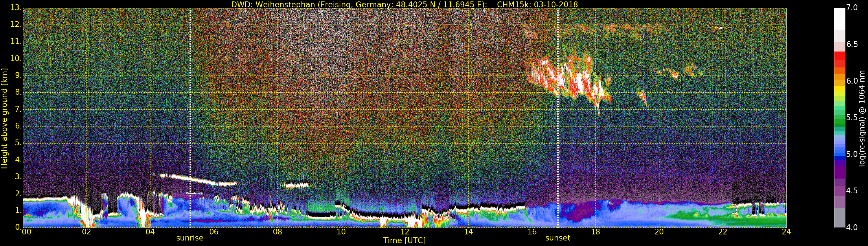
Task: Click the time axis tick "16"
Action: 532,232
